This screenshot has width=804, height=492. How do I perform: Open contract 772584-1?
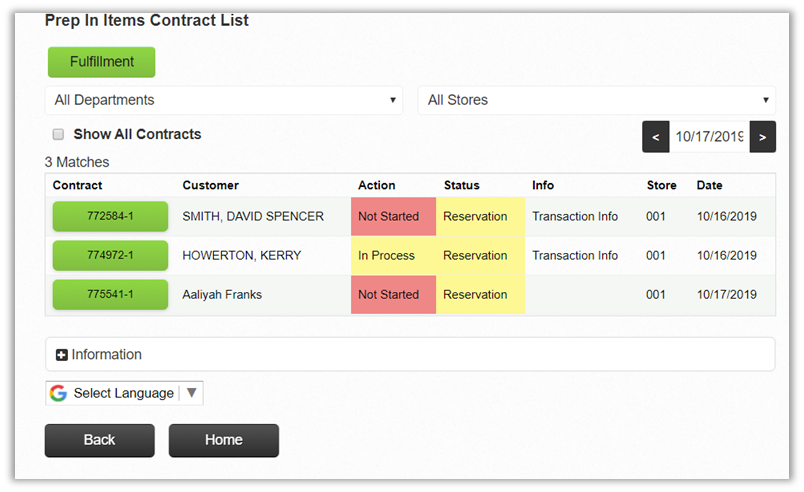[110, 216]
